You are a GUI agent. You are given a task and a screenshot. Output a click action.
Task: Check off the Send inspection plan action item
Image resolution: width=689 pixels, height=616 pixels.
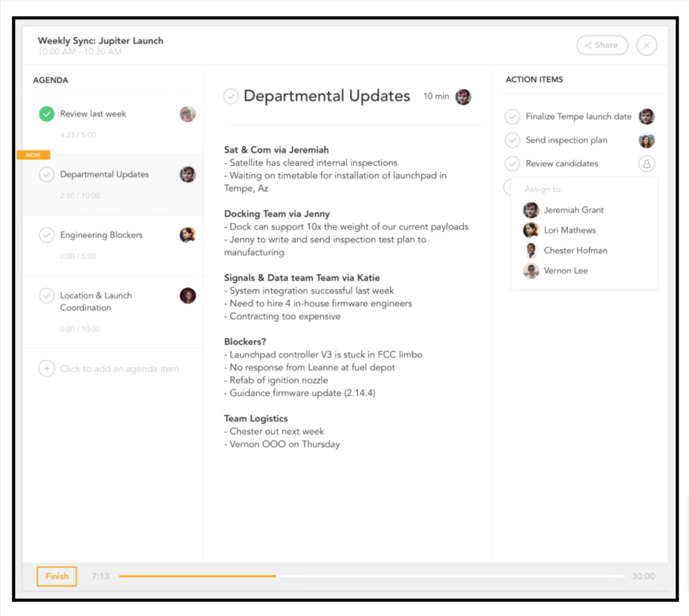(512, 140)
